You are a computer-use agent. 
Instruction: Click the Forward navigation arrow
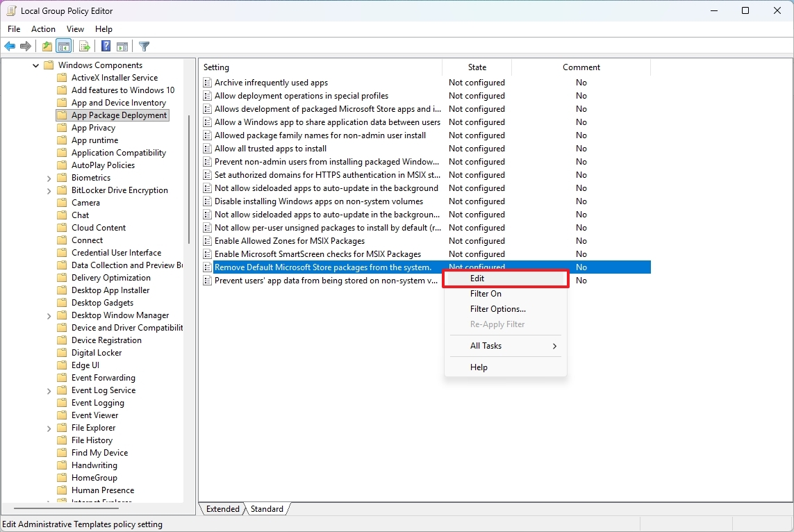[26, 46]
